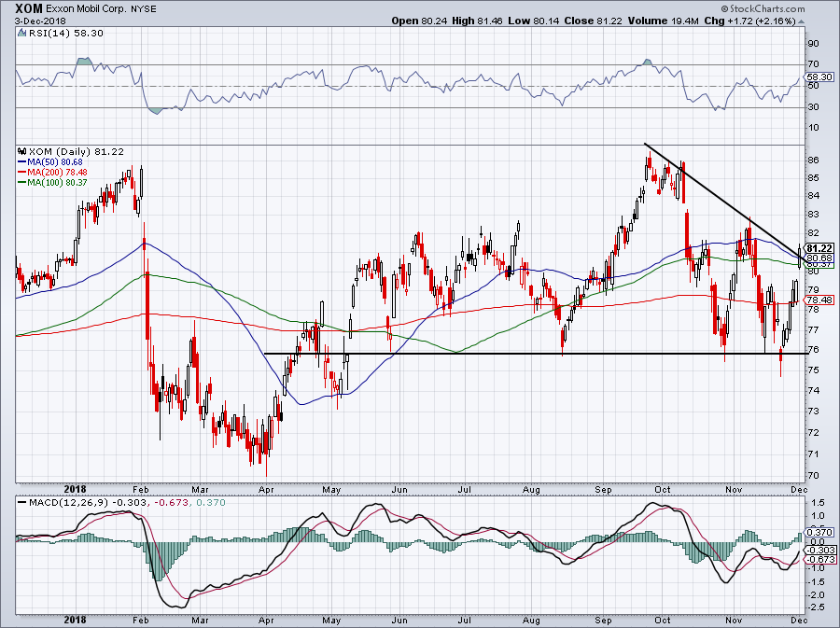Click the MA(200) red line swatch

click(x=22, y=172)
